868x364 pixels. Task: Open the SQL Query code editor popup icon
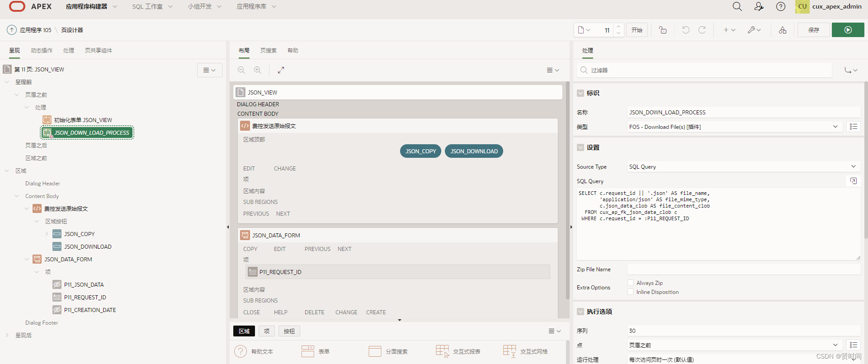click(x=854, y=181)
